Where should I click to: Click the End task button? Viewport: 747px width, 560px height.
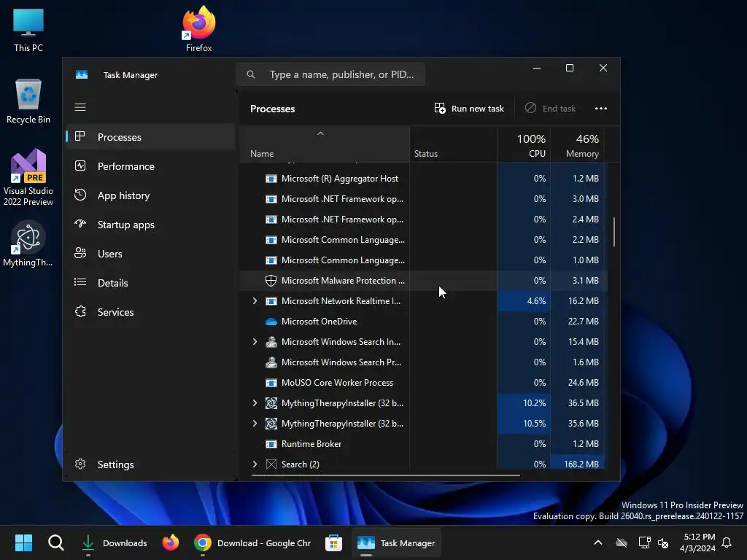point(550,109)
